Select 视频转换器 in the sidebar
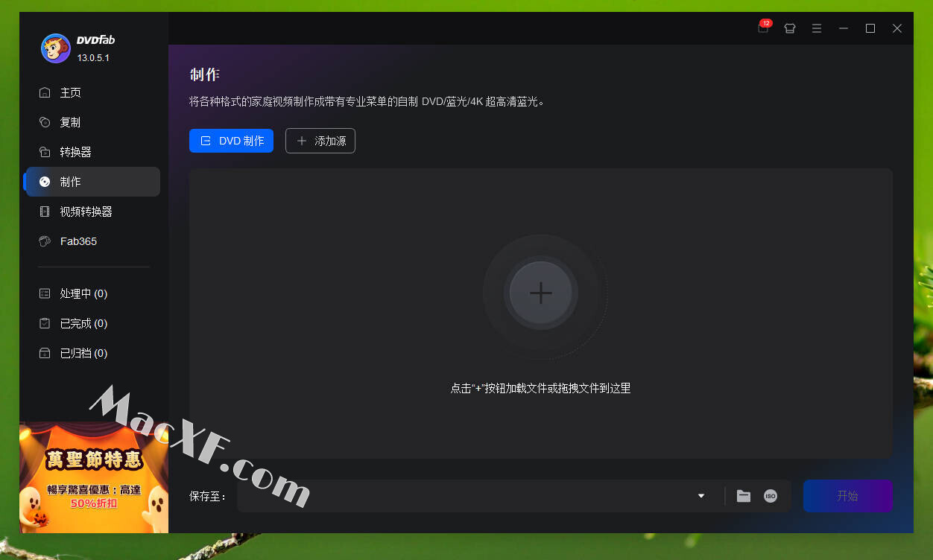Image resolution: width=933 pixels, height=560 pixels. pos(86,211)
